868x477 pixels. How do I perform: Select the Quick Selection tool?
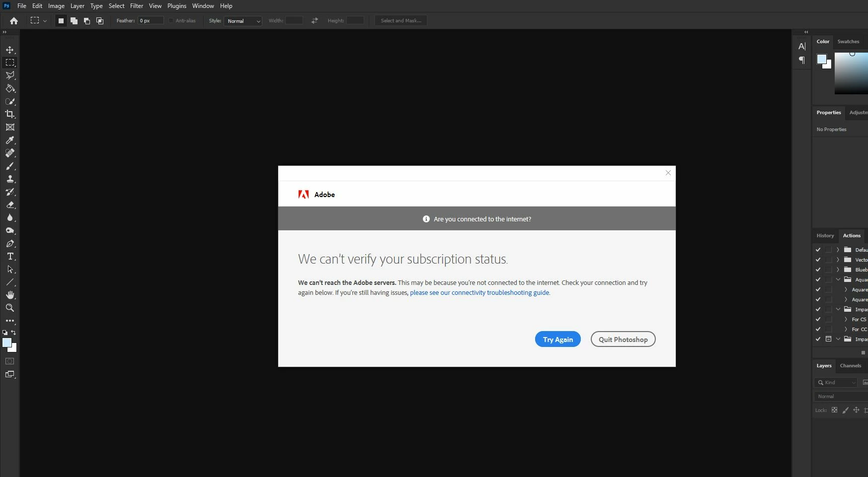point(10,101)
